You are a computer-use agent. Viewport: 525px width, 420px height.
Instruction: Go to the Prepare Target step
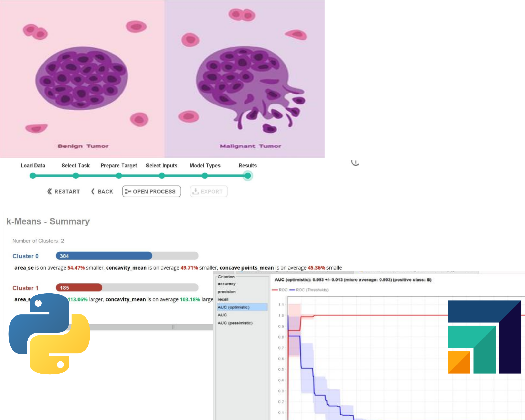pos(119,176)
